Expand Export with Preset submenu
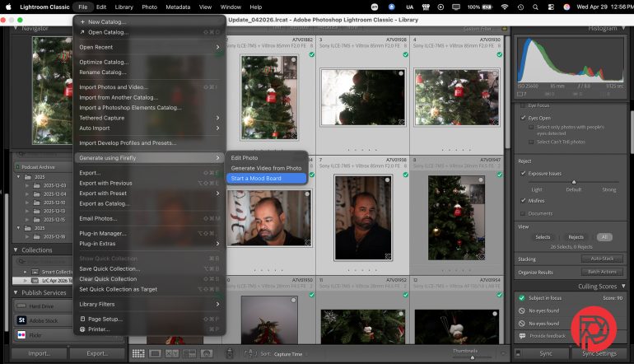 pos(149,194)
